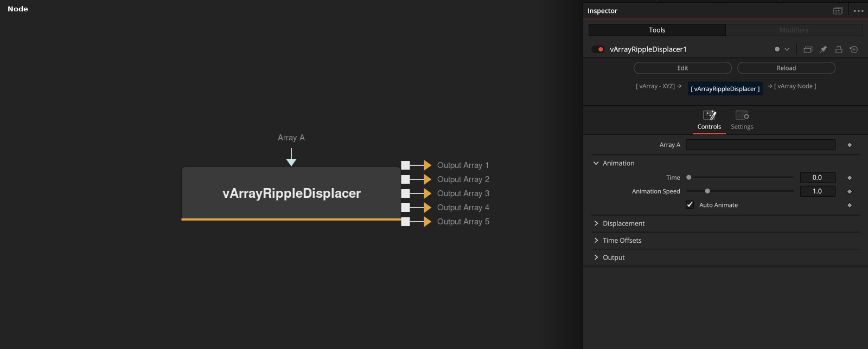Click the gray color dot in the tool header
Viewport: 868px width, 349px height.
coord(777,49)
